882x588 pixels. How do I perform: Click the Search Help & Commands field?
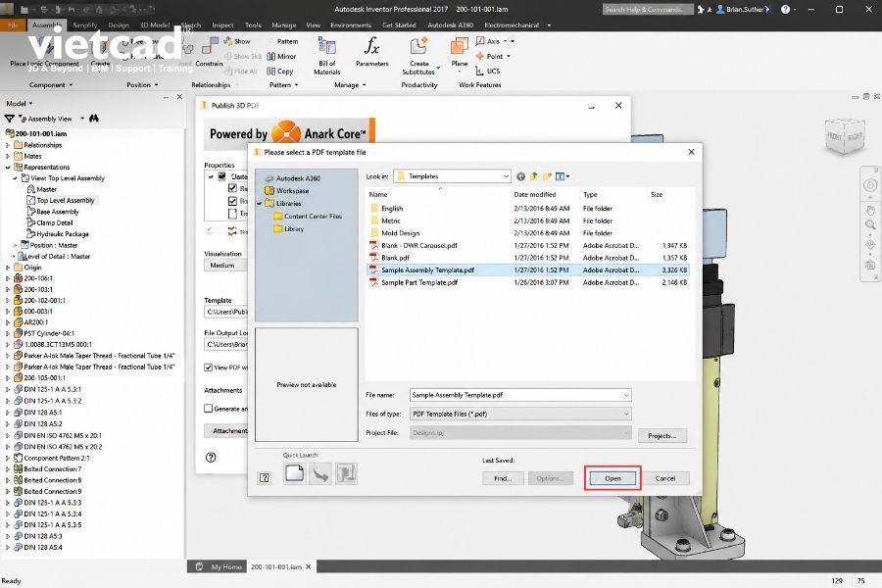pyautogui.click(x=648, y=9)
